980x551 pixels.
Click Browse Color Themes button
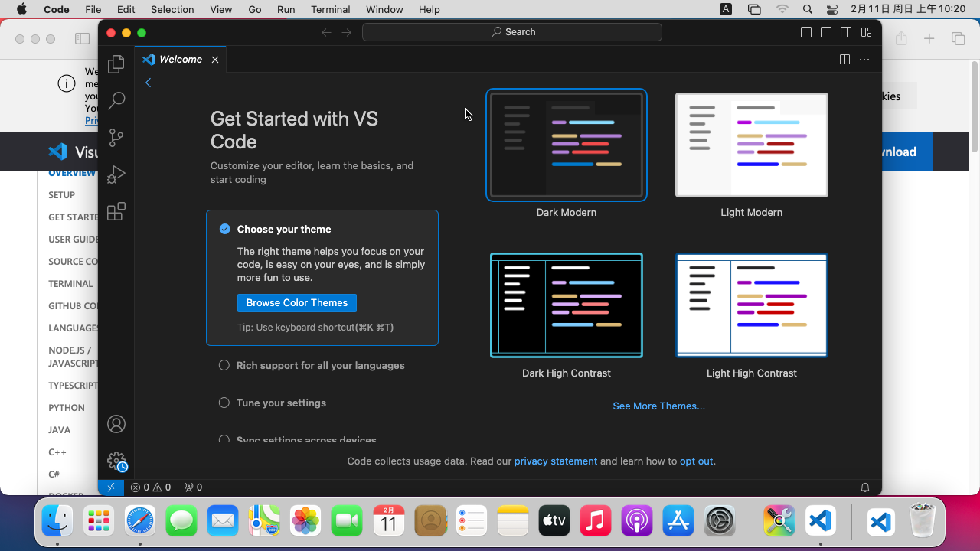point(297,303)
